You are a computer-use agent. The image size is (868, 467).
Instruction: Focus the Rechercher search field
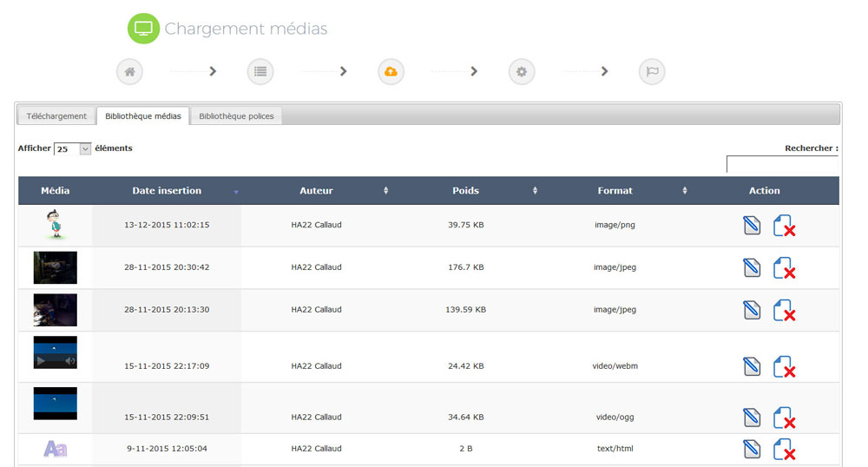(783, 164)
